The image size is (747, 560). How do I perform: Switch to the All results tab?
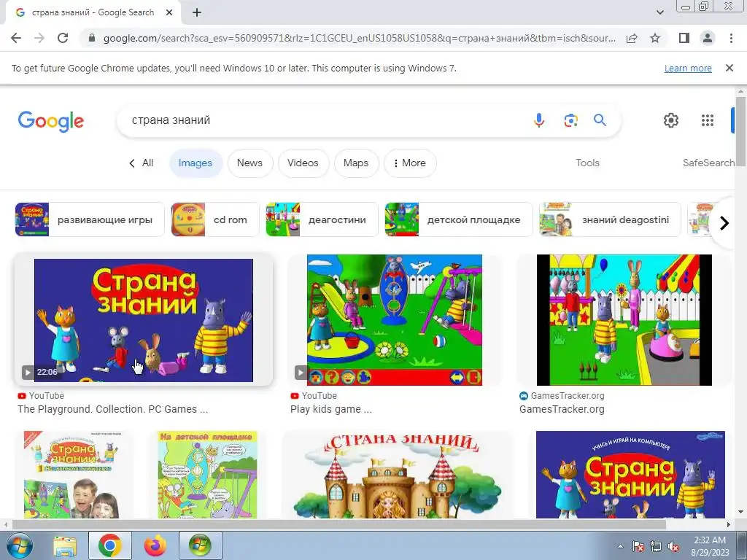[141, 163]
